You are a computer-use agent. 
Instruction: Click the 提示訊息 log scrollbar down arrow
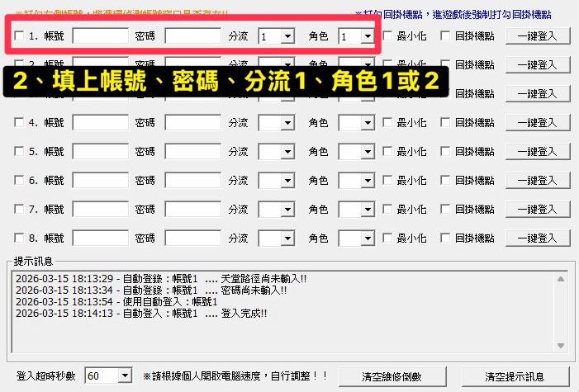561,346
